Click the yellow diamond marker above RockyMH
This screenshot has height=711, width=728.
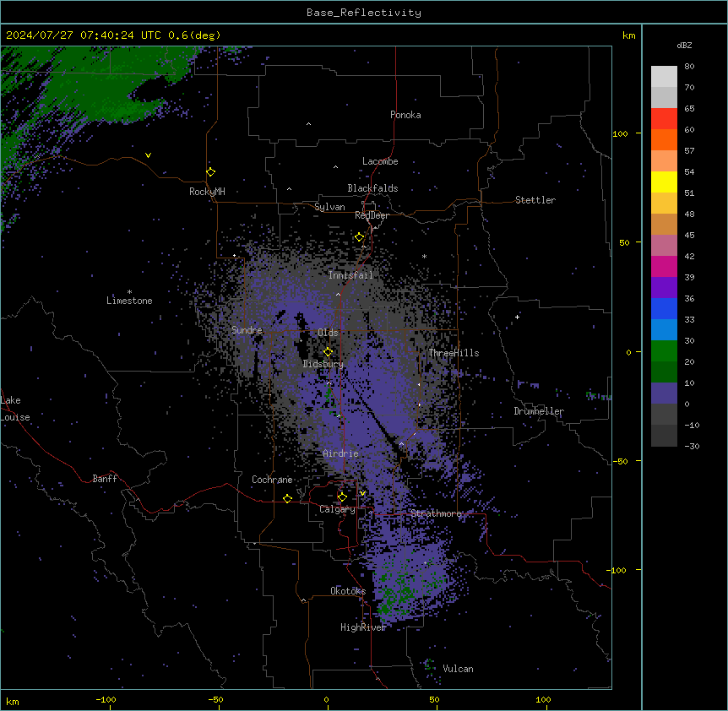click(211, 172)
